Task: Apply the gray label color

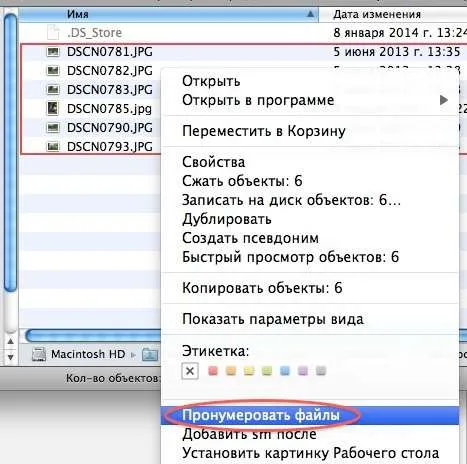Action: pyautogui.click(x=321, y=371)
